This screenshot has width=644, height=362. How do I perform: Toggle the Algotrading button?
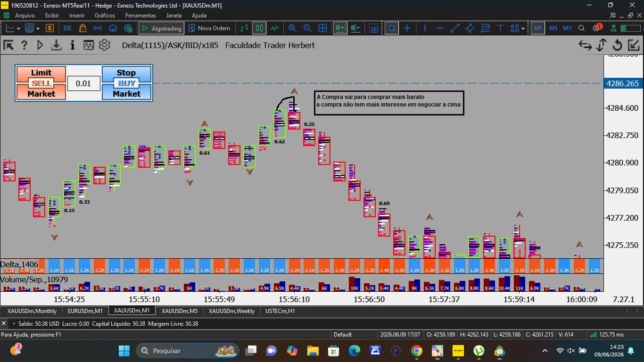[161, 28]
